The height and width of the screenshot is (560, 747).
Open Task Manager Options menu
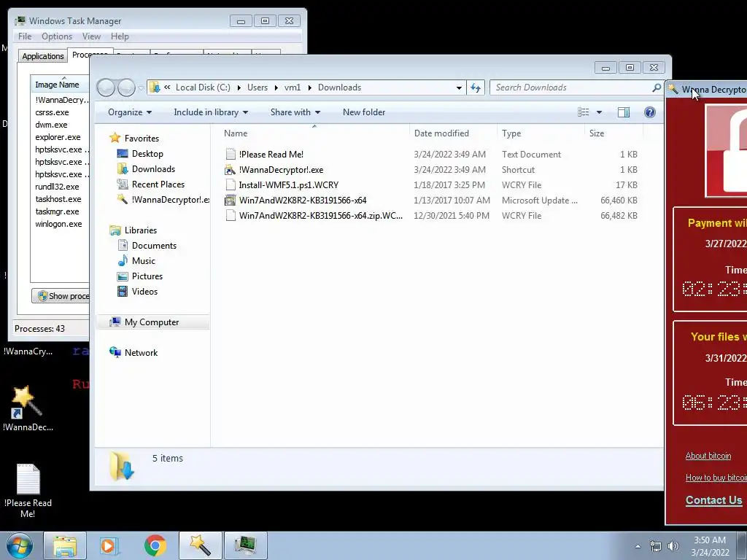[57, 36]
